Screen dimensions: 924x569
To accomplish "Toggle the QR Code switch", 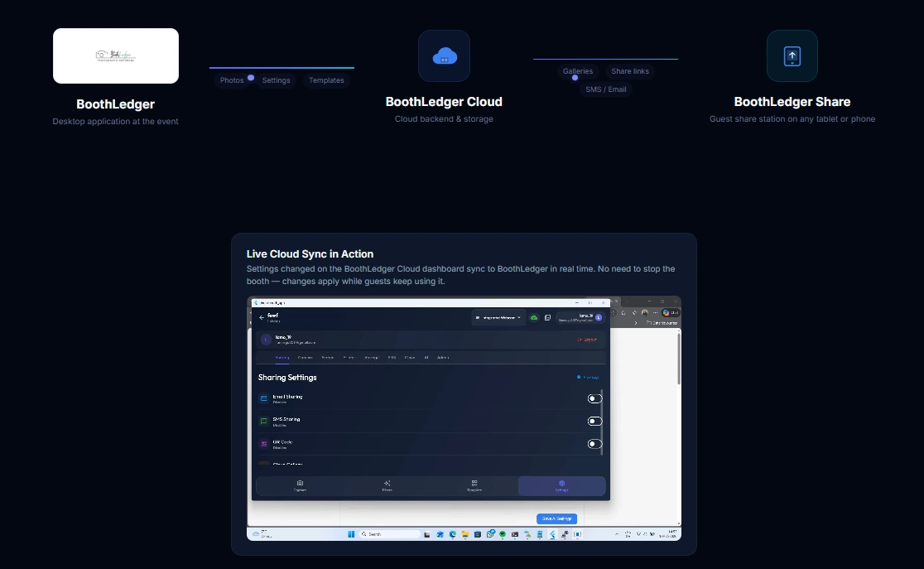I will click(594, 444).
